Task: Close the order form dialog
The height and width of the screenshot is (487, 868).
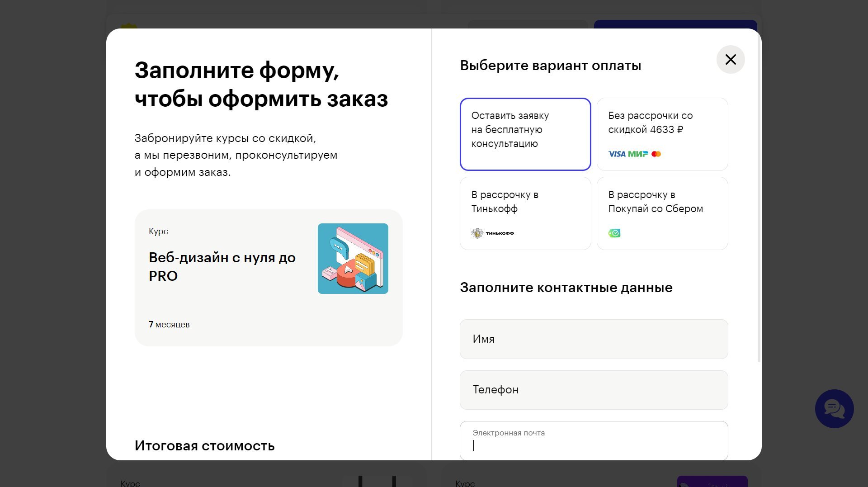Action: tap(730, 59)
